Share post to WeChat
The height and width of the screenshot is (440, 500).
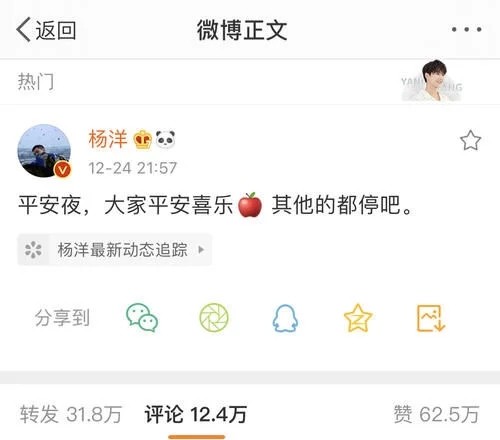click(142, 318)
